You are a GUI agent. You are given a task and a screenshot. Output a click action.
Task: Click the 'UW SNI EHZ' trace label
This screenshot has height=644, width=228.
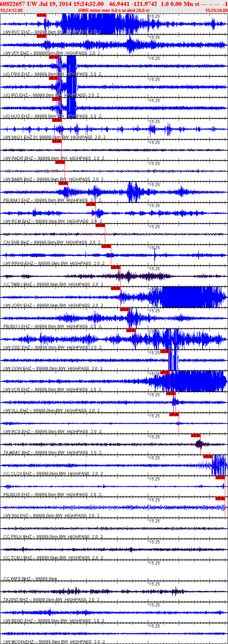click(x=16, y=516)
